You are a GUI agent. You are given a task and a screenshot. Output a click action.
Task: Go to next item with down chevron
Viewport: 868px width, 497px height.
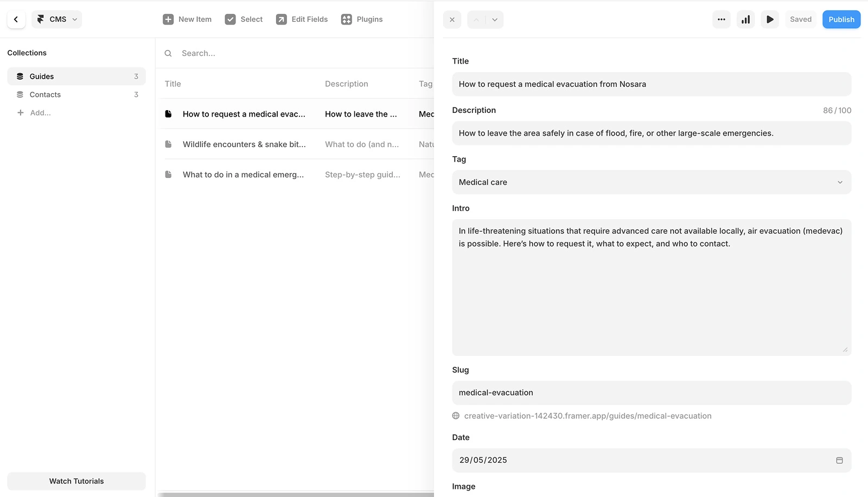[x=494, y=20]
